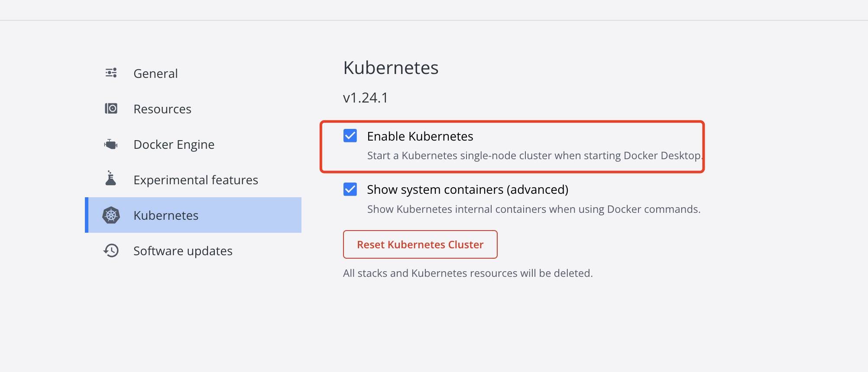Disable the Kubernetes single-node cluster option
Image resolution: width=868 pixels, height=372 pixels.
(x=350, y=136)
